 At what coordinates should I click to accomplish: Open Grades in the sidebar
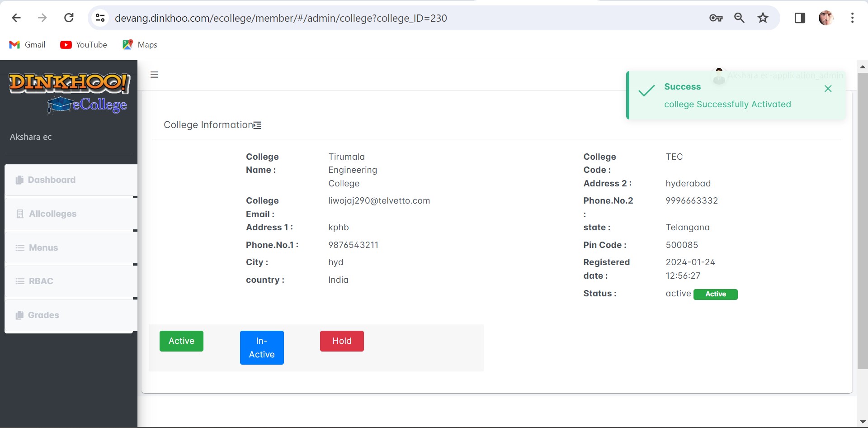click(71, 315)
